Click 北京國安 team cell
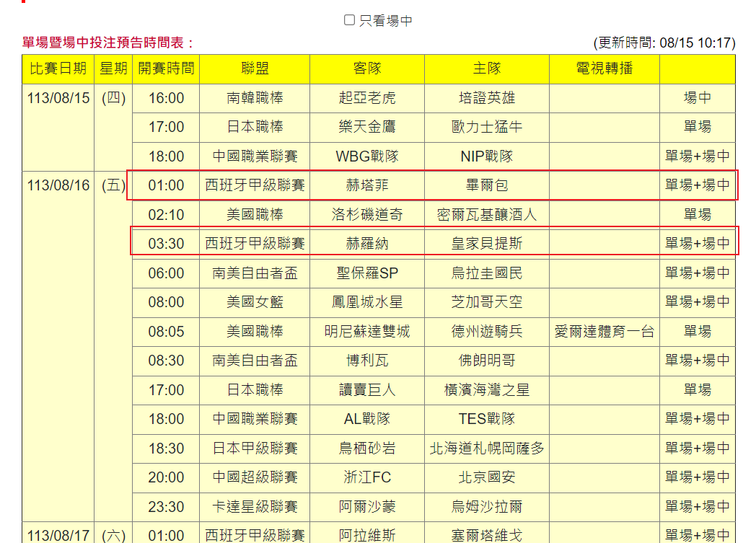756x543 pixels. point(487,477)
